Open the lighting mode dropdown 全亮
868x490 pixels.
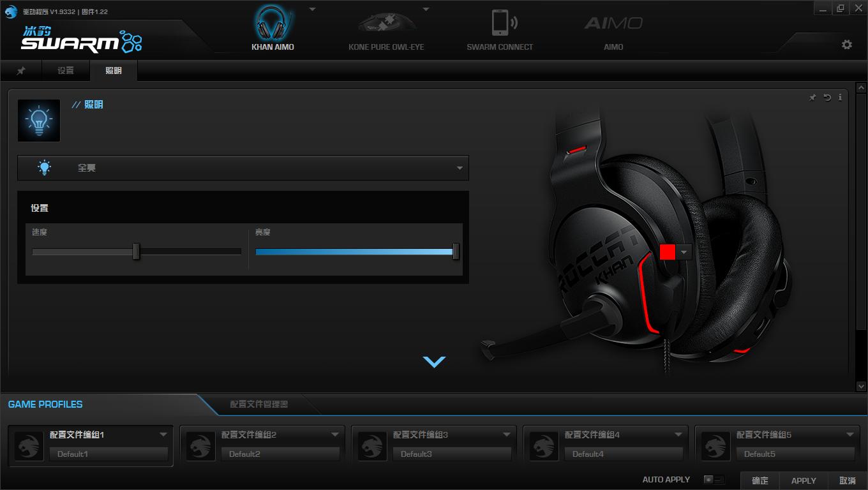pyautogui.click(x=243, y=168)
